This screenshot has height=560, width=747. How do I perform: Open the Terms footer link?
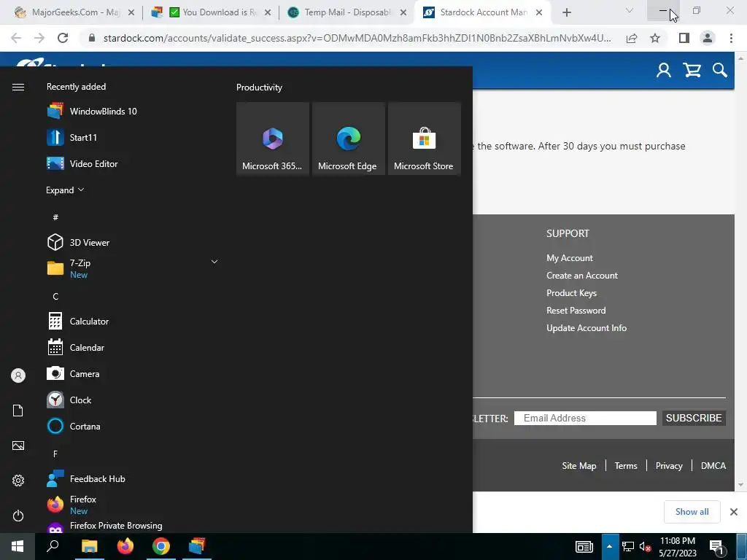(625, 466)
